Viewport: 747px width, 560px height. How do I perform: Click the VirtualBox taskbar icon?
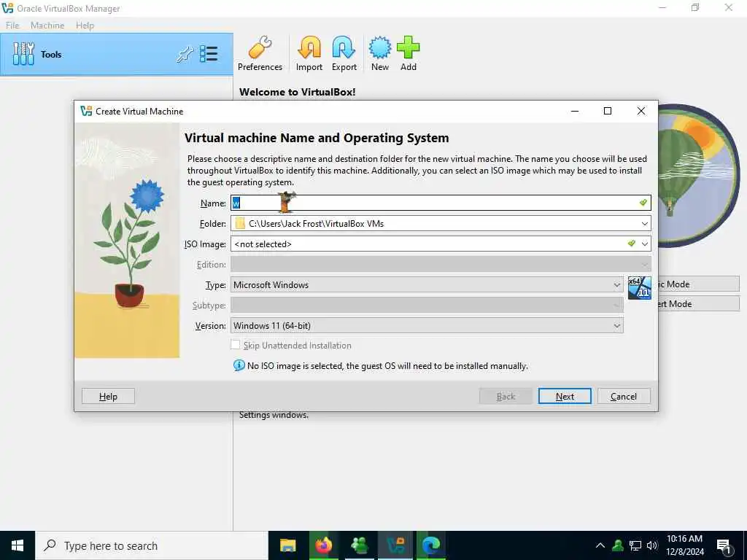click(395, 545)
